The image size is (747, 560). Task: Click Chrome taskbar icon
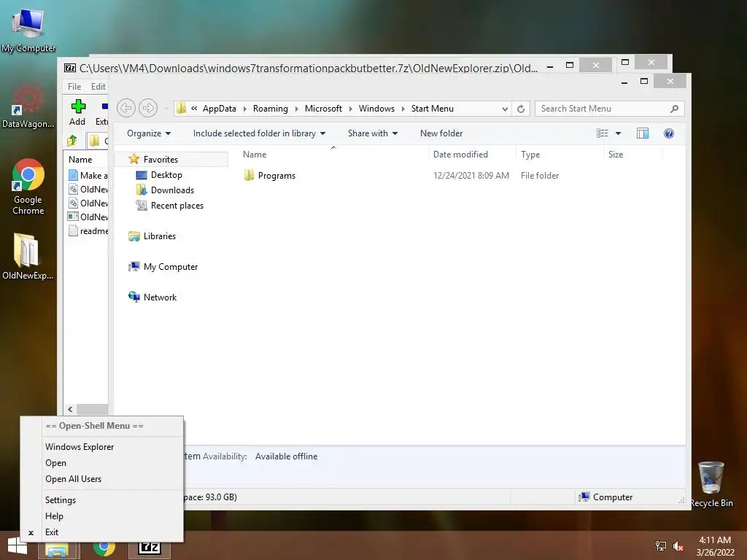(104, 548)
